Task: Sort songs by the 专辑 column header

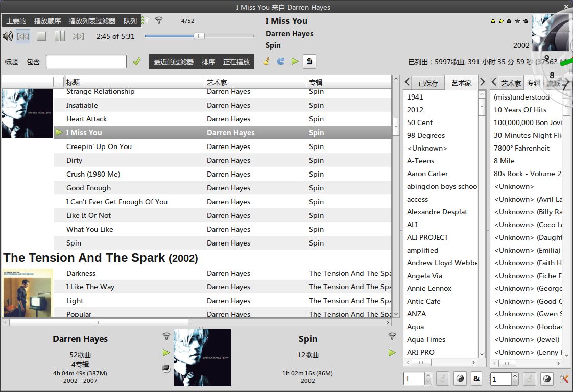Action: click(x=348, y=82)
